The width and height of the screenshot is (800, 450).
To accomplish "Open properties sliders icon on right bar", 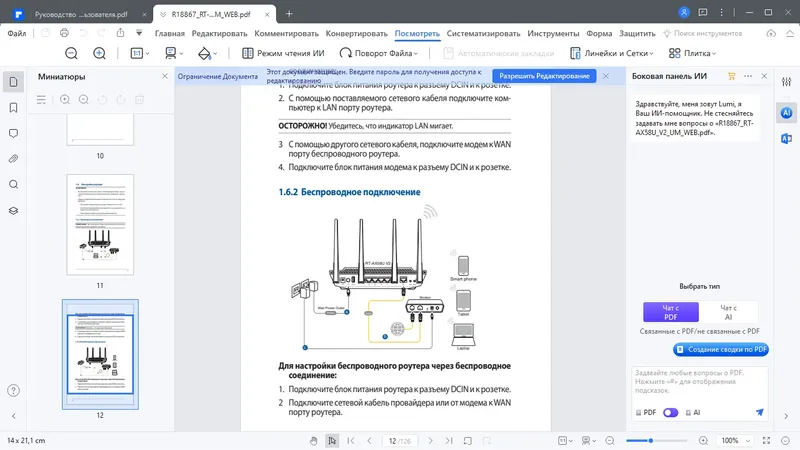I will 787,82.
